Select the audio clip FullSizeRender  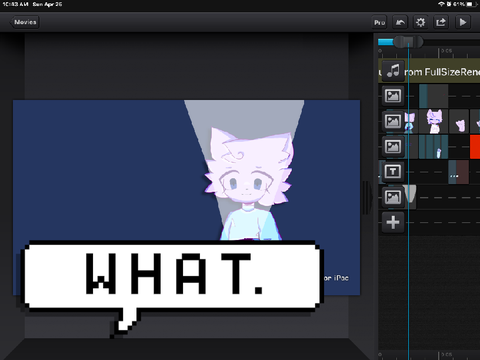[x=442, y=71]
